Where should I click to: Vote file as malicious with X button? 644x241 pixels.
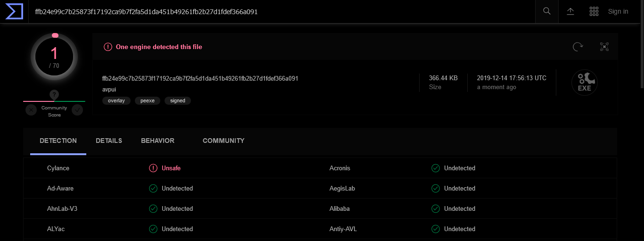(31, 110)
